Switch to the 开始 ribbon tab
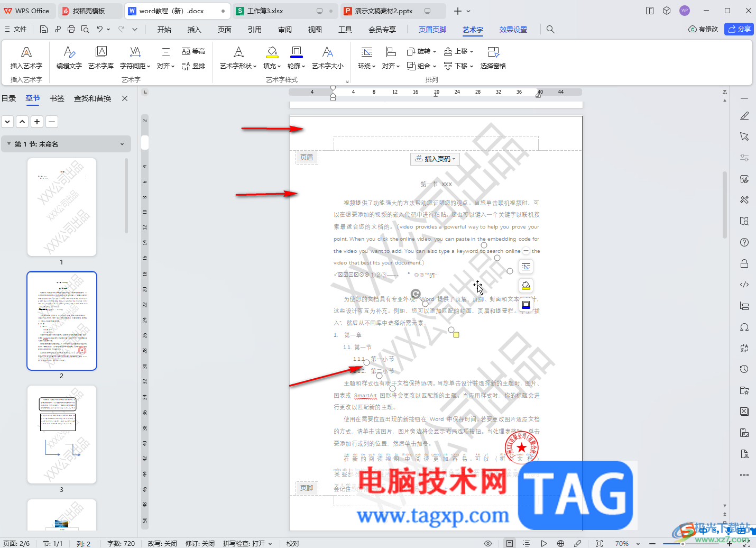 point(164,30)
